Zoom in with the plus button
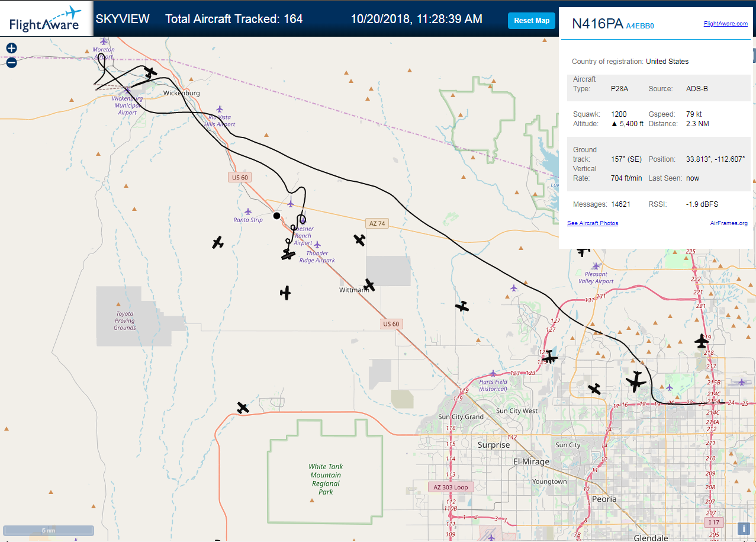Screen dimensions: 756x542 tap(11, 49)
